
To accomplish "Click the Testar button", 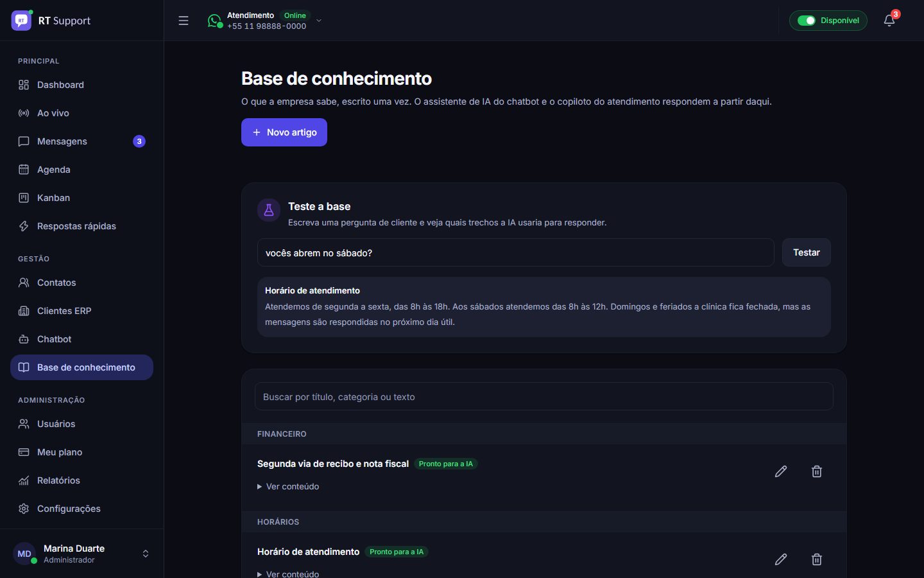I will click(x=807, y=252).
